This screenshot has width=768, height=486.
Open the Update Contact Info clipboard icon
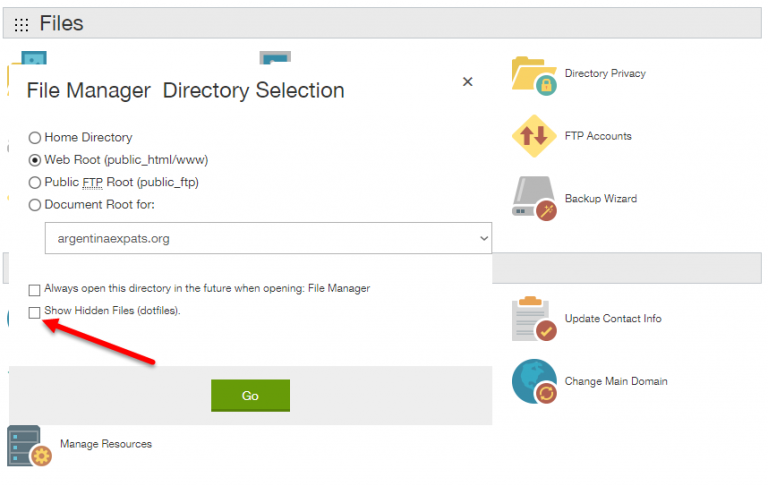tap(534, 318)
